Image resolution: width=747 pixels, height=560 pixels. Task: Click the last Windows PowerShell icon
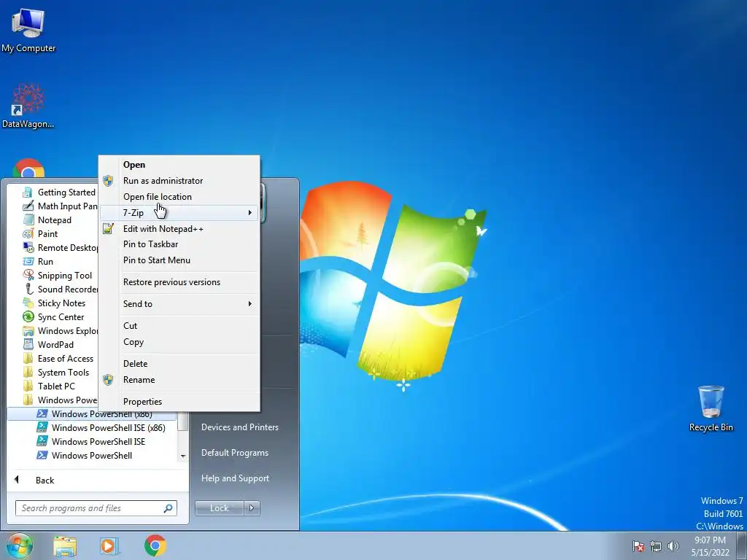[x=42, y=455]
